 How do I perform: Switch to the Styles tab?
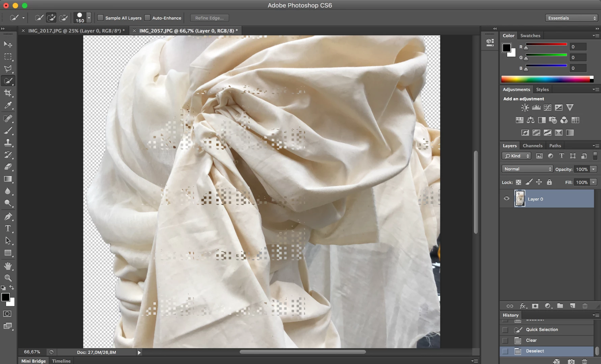[x=542, y=89]
